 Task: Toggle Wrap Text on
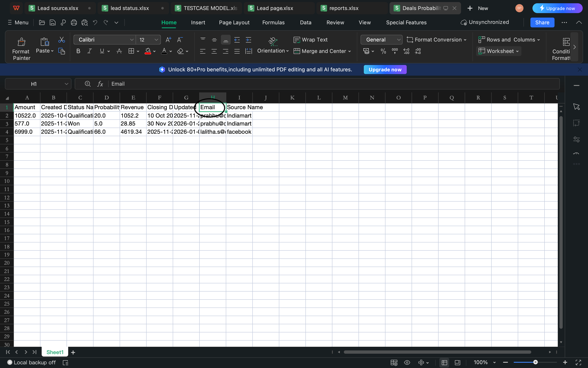(x=311, y=40)
